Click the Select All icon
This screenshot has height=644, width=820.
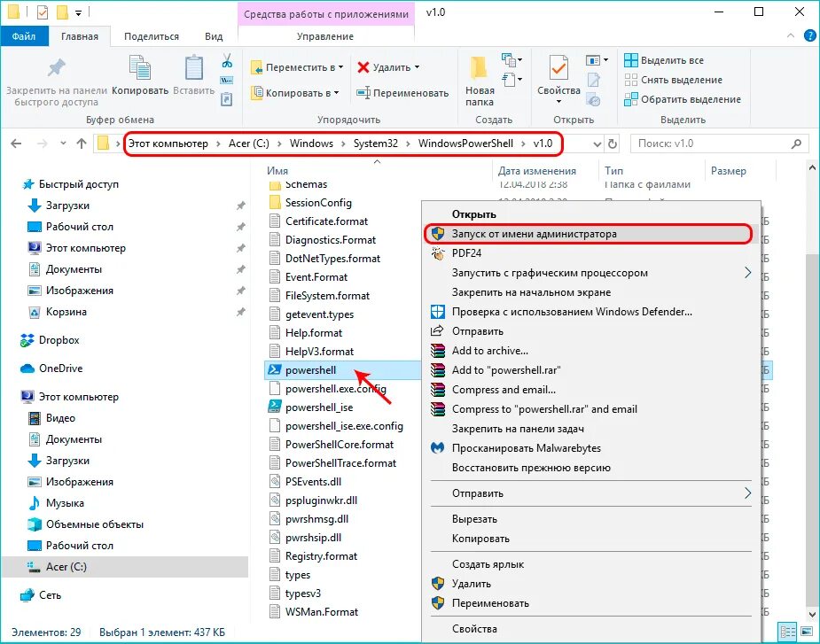point(631,60)
